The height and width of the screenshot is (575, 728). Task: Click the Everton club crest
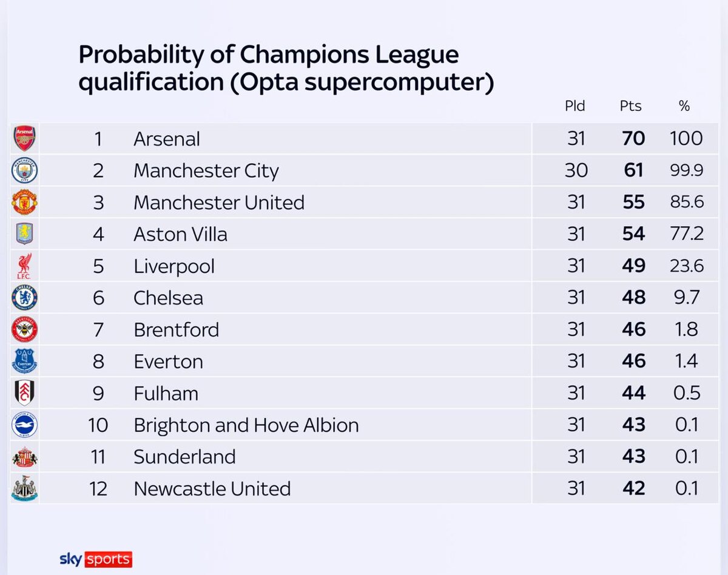[x=25, y=361]
